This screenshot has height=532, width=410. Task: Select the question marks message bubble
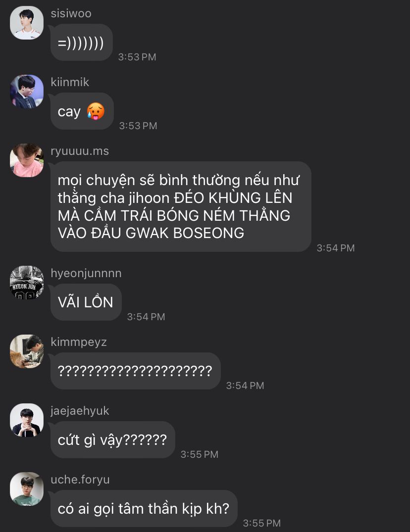click(x=135, y=371)
